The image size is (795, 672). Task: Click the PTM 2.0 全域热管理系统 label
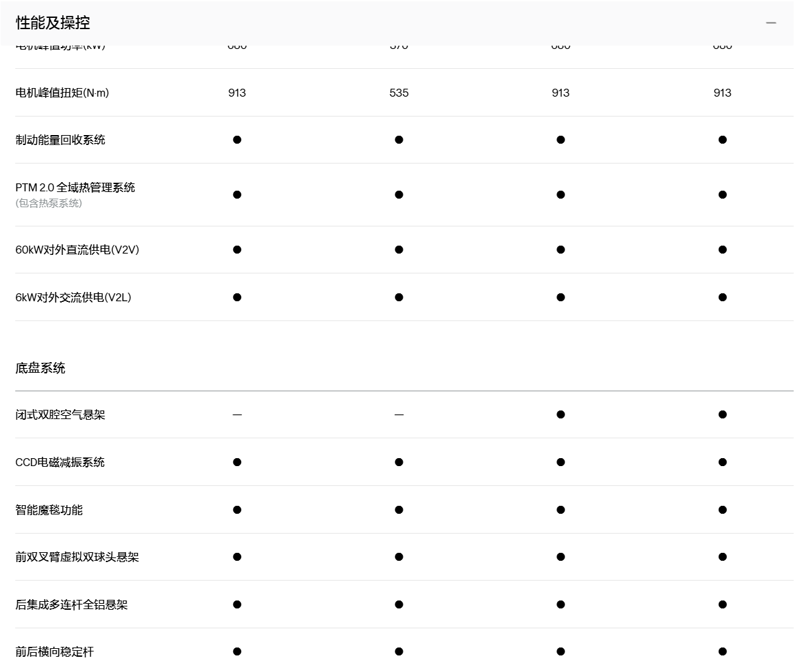pos(75,187)
